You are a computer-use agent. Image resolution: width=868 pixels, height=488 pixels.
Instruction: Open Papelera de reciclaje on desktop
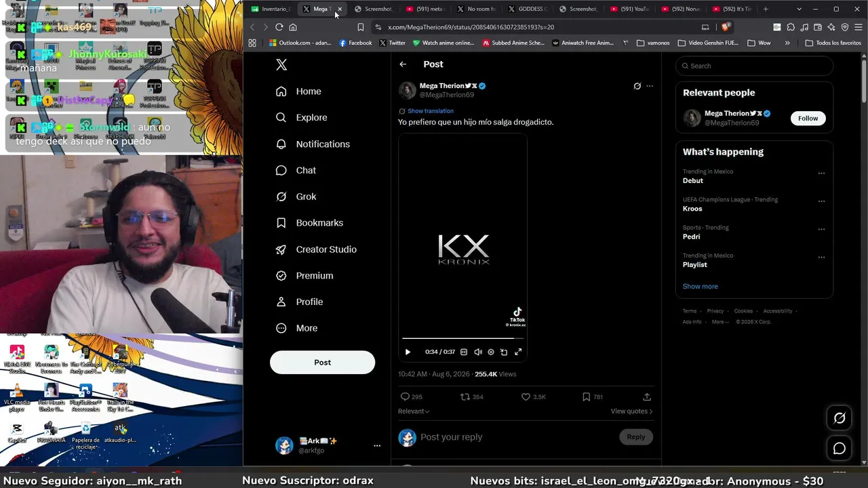(x=85, y=435)
